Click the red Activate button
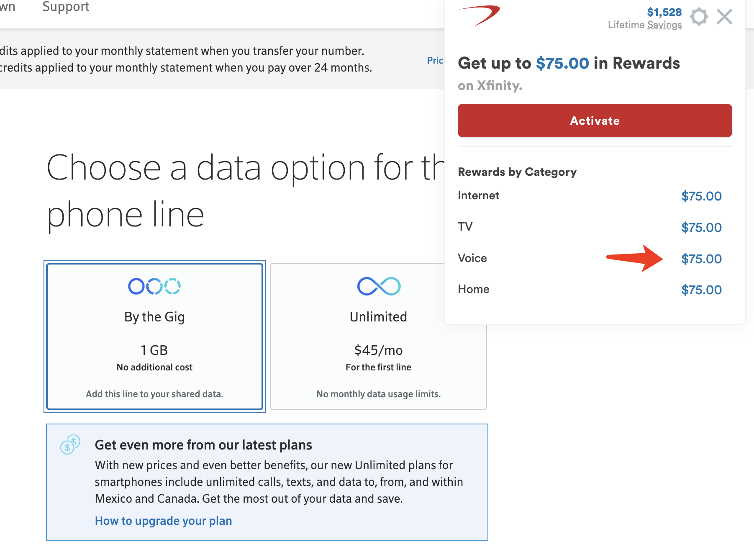 (x=595, y=121)
